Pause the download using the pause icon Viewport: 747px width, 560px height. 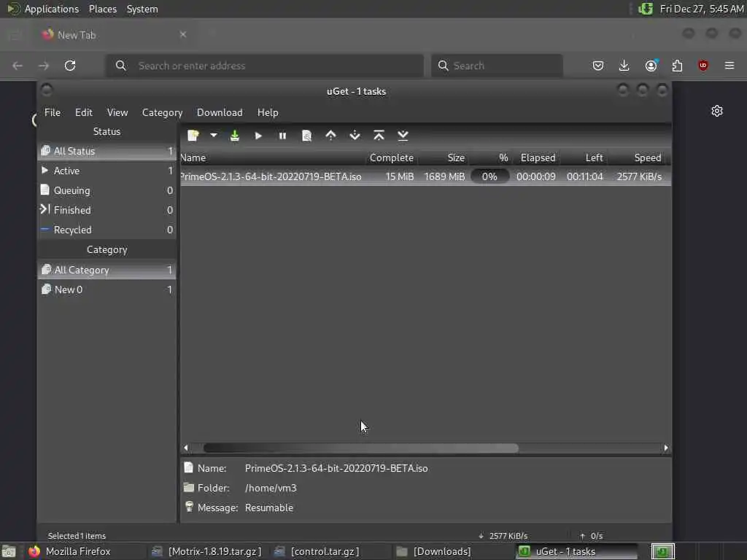[x=282, y=136]
